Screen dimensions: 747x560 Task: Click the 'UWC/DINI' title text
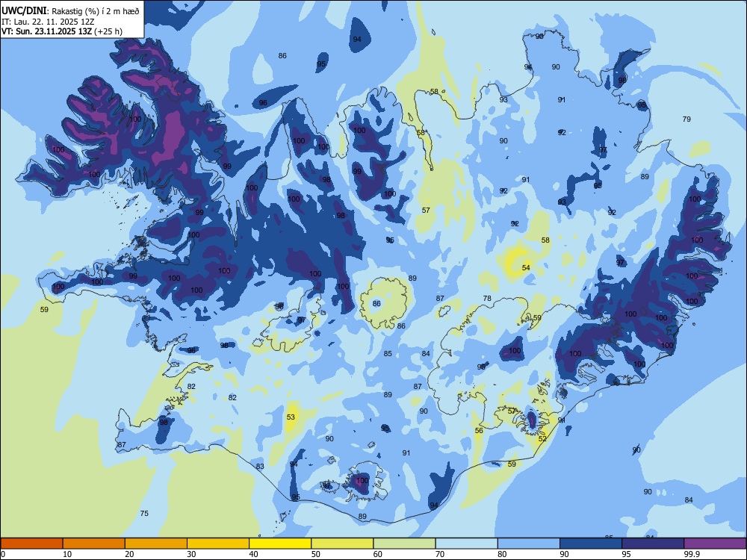(24, 11)
